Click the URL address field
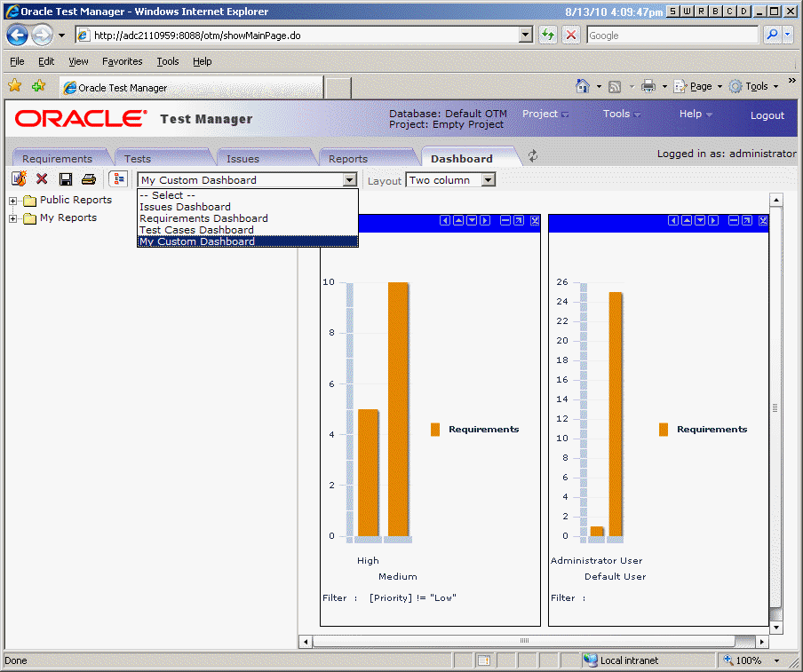 pyautogui.click(x=306, y=36)
